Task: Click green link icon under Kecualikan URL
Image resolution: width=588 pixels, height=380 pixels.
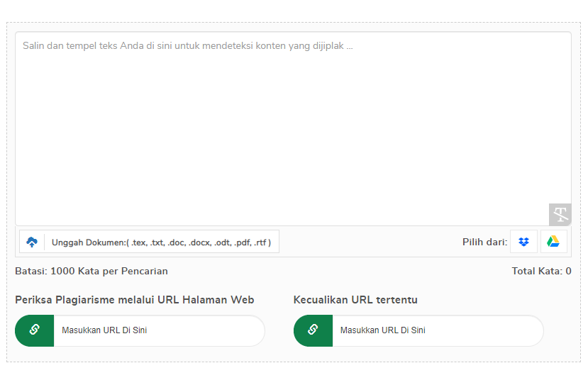Action: (x=313, y=330)
